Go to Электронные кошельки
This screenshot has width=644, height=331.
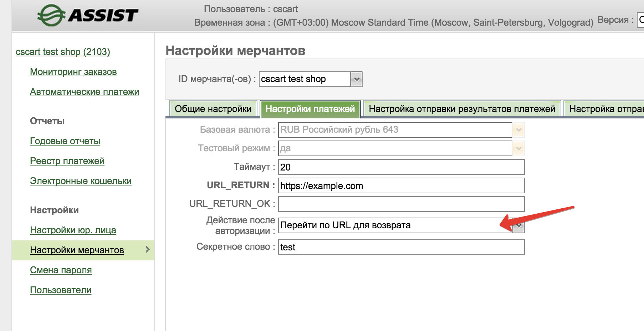81,181
